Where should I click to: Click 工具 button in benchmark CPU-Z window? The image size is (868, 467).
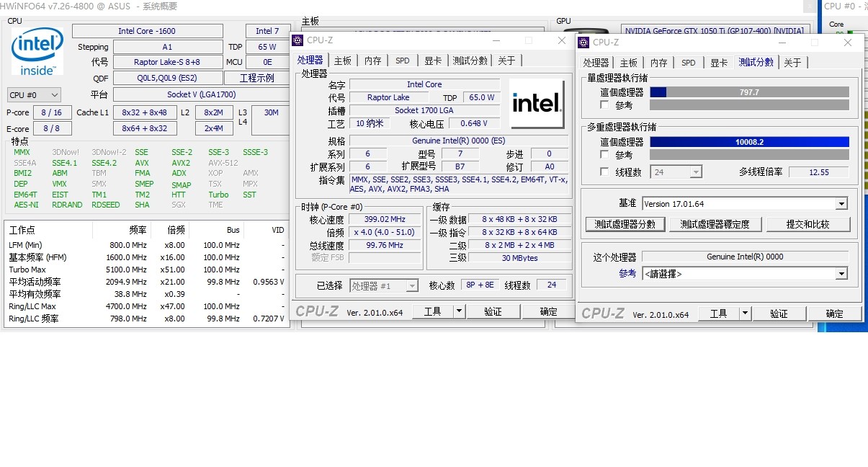(x=718, y=313)
